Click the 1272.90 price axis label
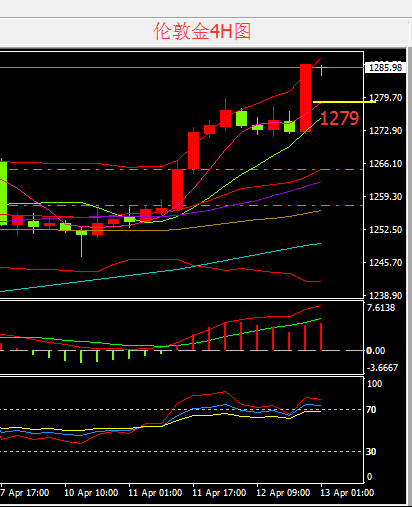This screenshot has height=507, width=412. coord(385,131)
